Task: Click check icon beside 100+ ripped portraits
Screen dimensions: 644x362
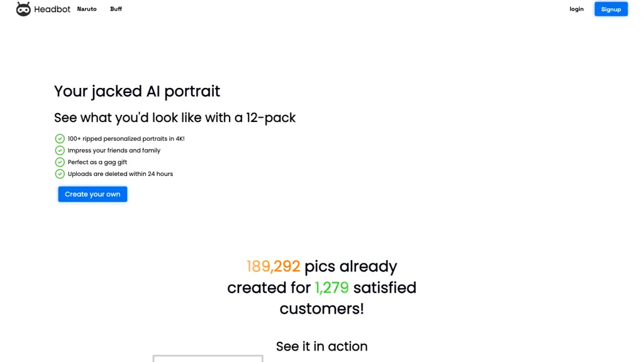Action: [60, 139]
